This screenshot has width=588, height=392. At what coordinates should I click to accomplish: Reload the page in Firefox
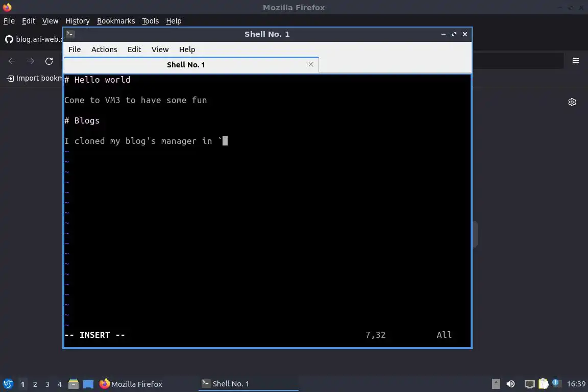click(x=49, y=61)
